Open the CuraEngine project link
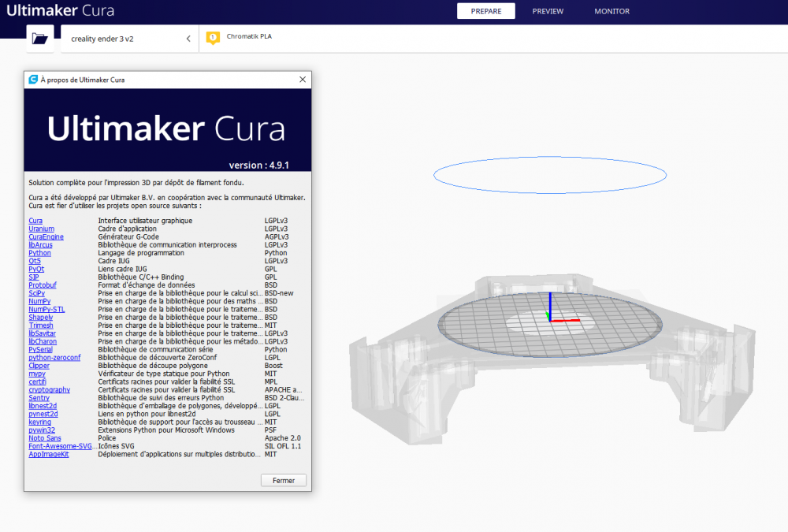788x532 pixels. click(x=46, y=236)
